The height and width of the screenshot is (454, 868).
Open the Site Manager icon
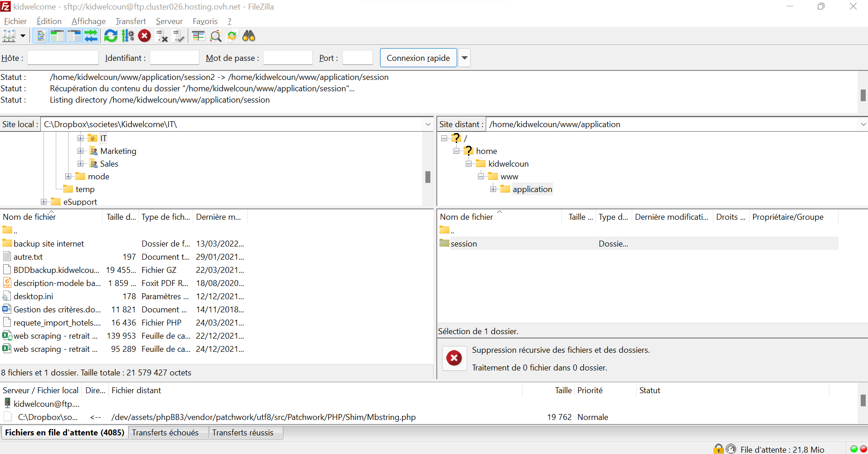[x=9, y=36]
